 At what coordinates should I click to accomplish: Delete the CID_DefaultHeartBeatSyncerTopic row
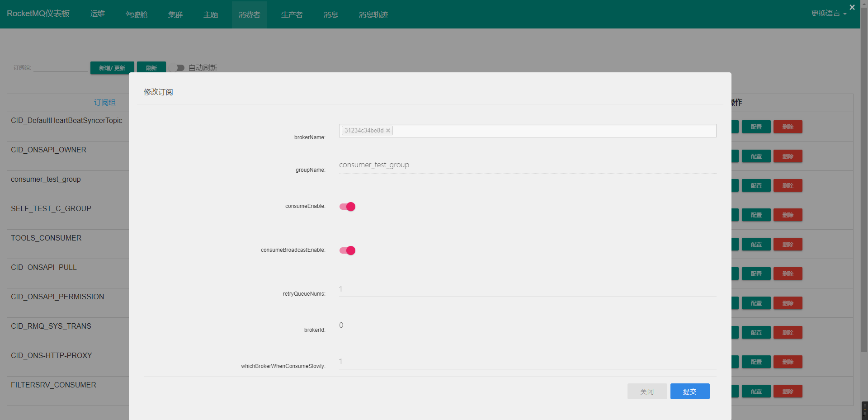[x=788, y=127]
